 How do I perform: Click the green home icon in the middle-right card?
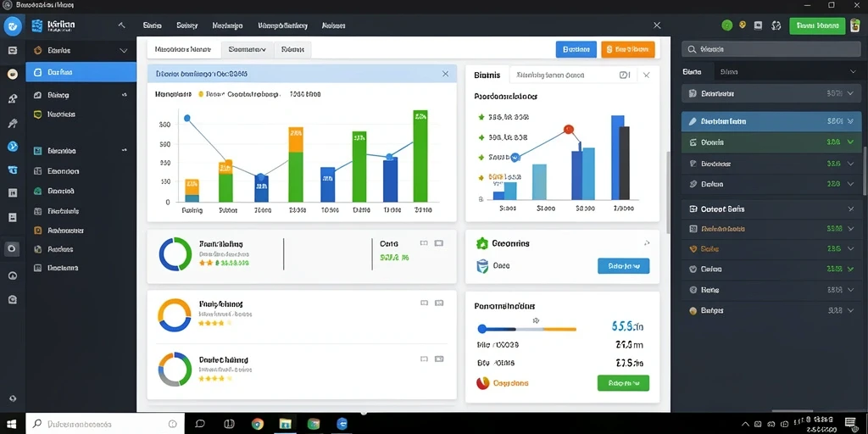pos(481,243)
